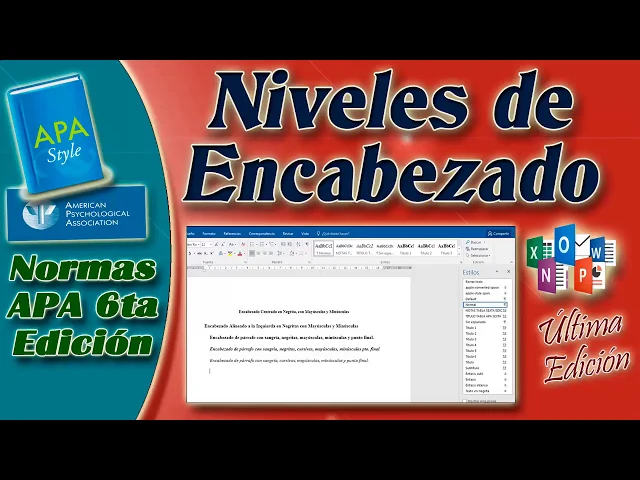The image size is (640, 480).
Task: Select Normal in the Estilos pane
Action: point(485,305)
